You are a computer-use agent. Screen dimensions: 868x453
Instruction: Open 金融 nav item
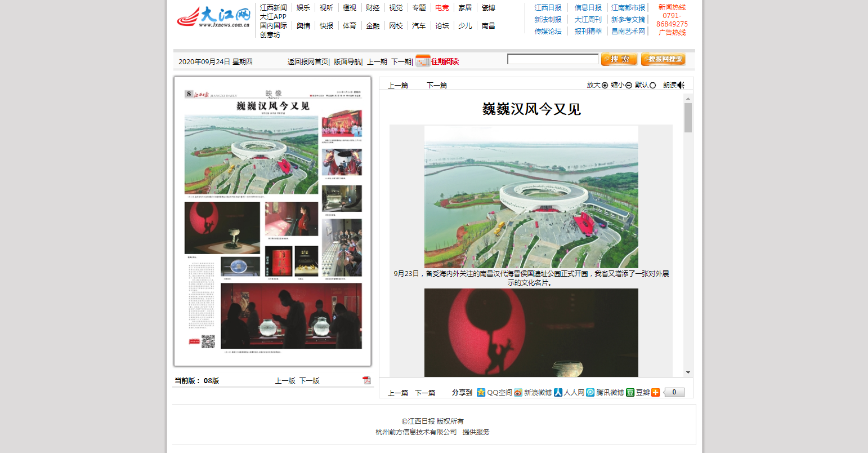tap(373, 26)
